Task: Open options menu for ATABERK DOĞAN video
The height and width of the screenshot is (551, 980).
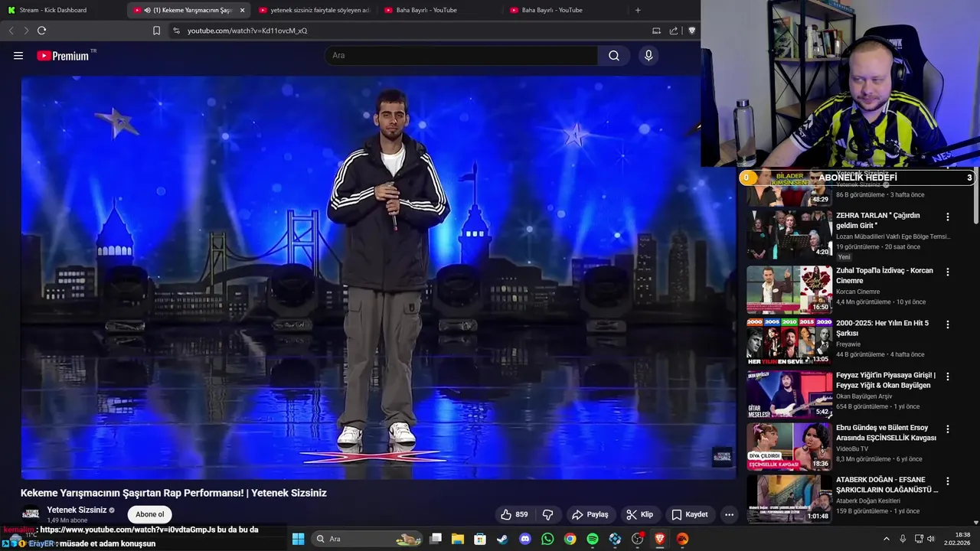Action: (948, 481)
